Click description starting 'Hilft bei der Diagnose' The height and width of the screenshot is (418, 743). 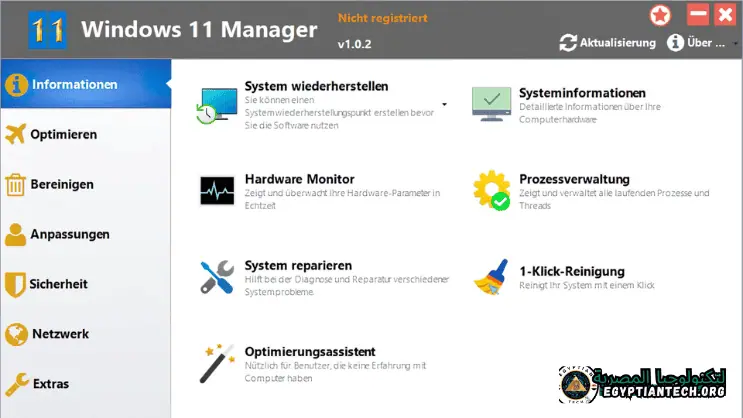coord(347,285)
